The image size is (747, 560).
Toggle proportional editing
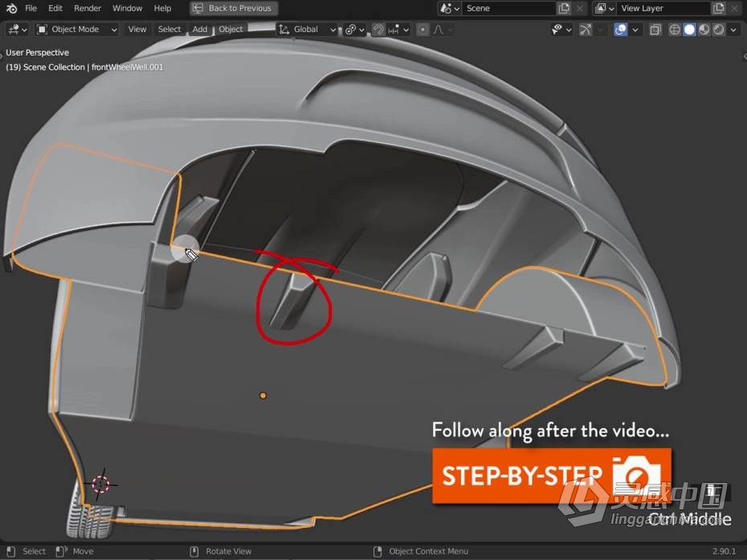tap(422, 30)
